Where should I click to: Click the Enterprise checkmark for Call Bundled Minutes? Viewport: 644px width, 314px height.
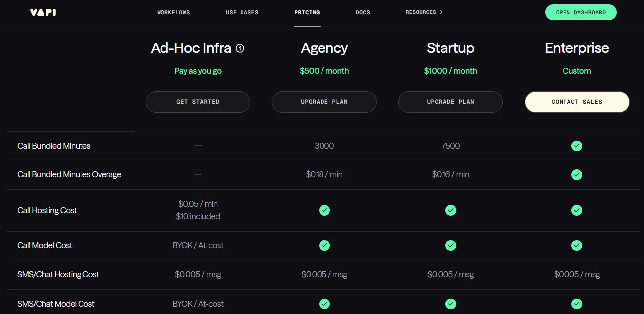[577, 146]
